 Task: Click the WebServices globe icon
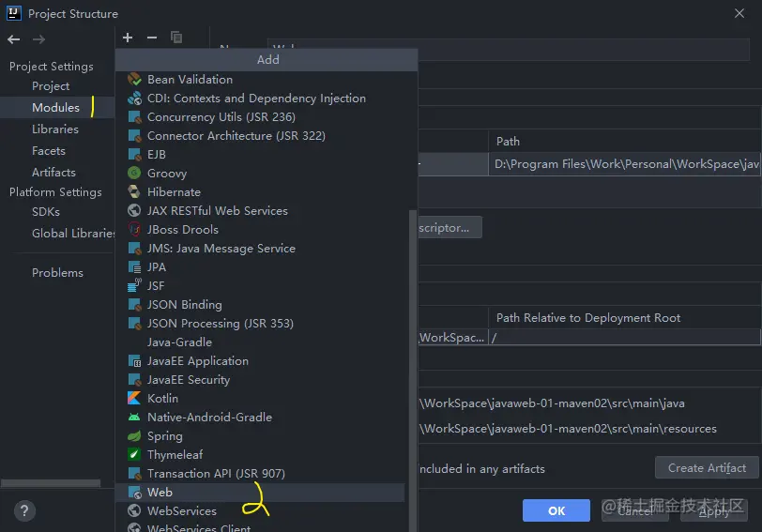[134, 511]
